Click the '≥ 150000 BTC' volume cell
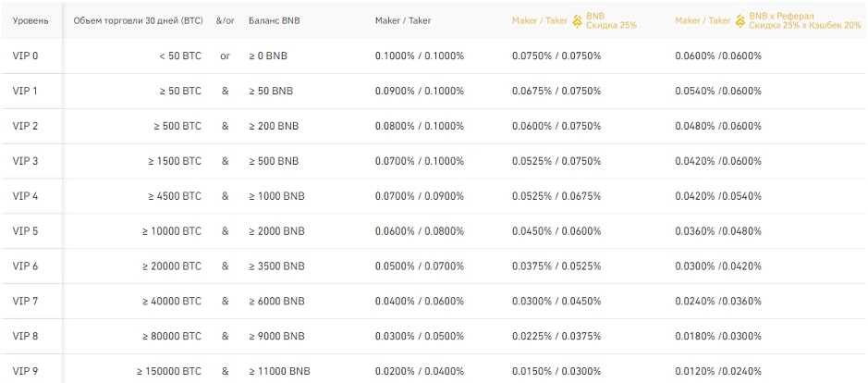 [x=168, y=372]
